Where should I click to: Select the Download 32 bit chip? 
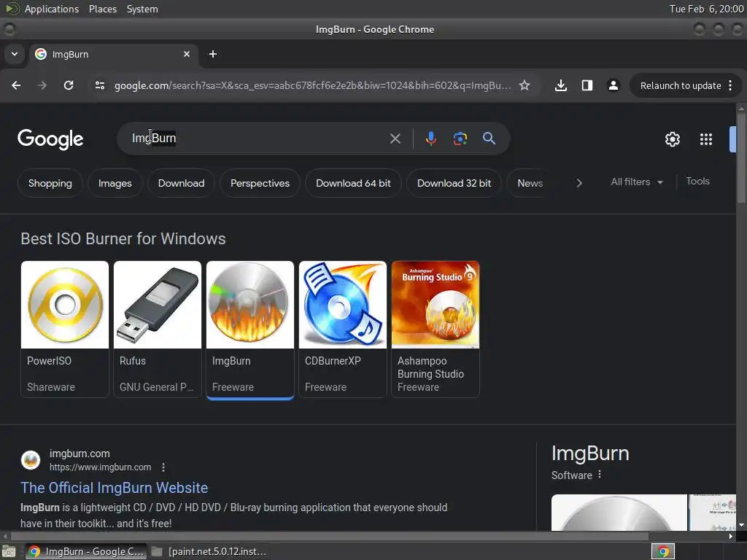pyautogui.click(x=454, y=183)
